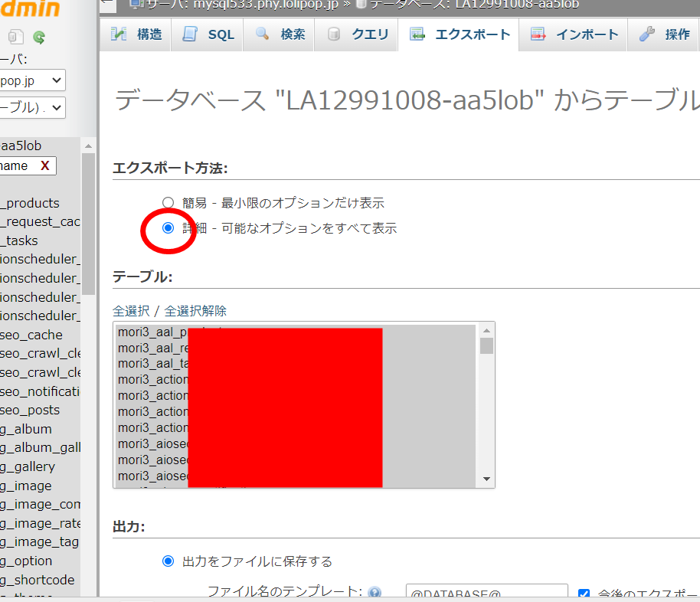Select the 詳細 custom export radio button
Viewport: 700px width, 602px height.
[168, 228]
